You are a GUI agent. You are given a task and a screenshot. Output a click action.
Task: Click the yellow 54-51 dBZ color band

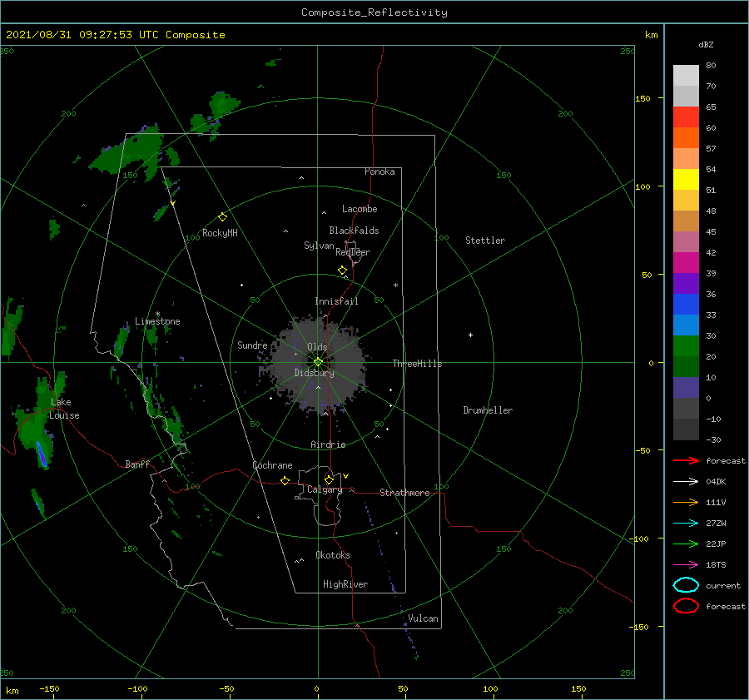686,180
